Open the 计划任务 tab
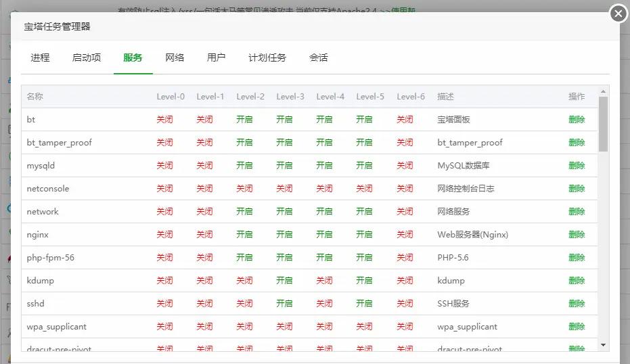The height and width of the screenshot is (364, 630). pyautogui.click(x=267, y=58)
